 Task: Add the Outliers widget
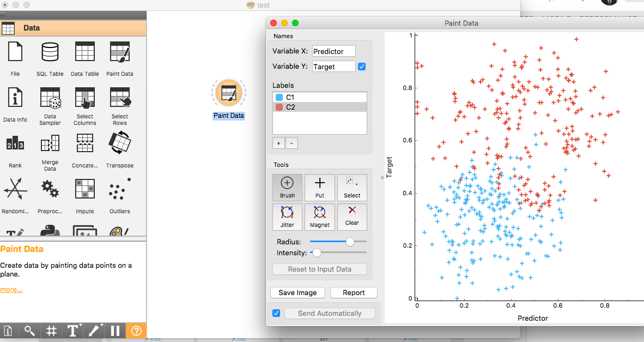[x=119, y=196]
